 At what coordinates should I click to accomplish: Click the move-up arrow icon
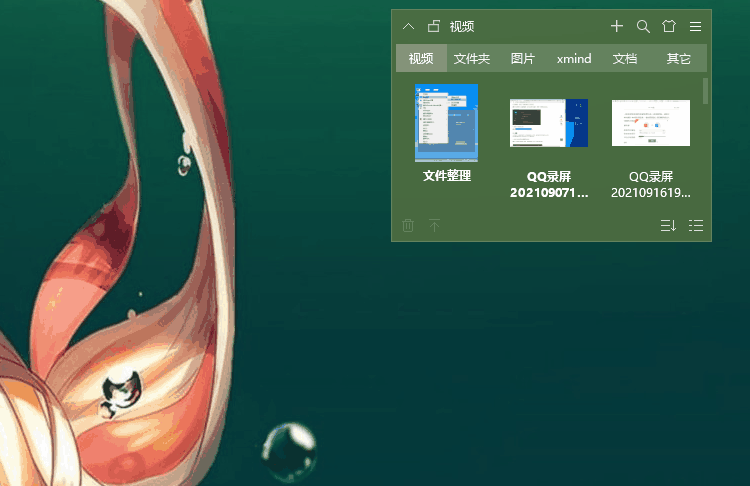coord(434,226)
